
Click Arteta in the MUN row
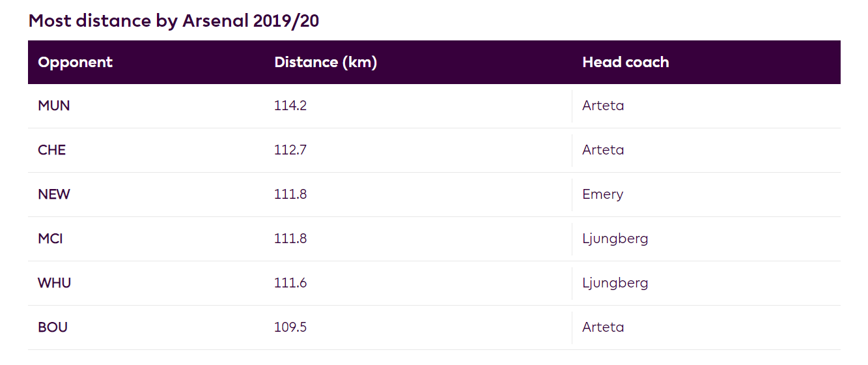[603, 106]
